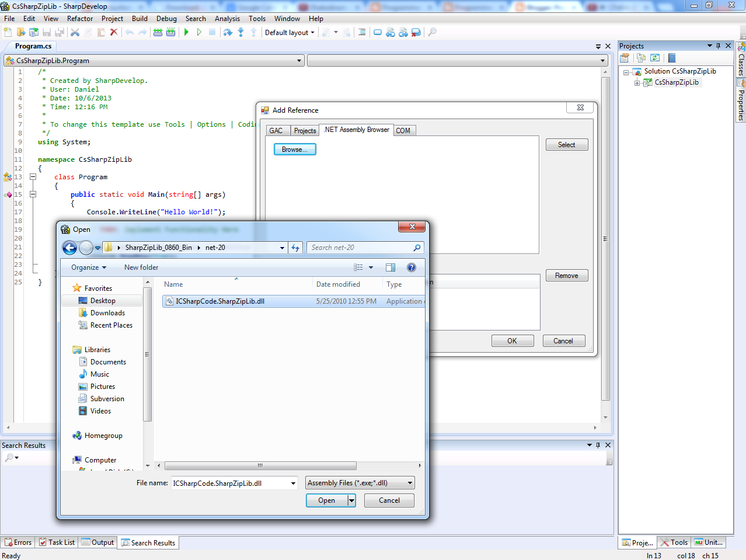Build the solution with the build icon
The image size is (746, 560).
156,32
